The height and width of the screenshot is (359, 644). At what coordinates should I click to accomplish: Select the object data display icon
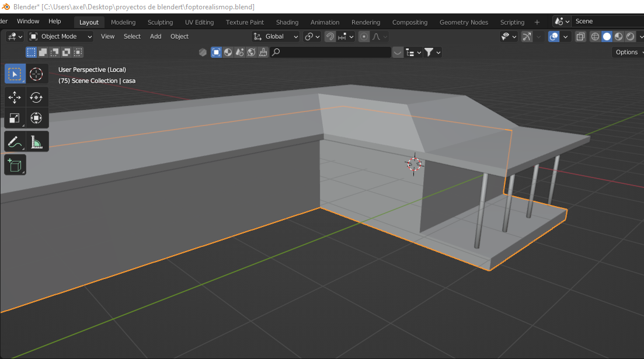pyautogui.click(x=216, y=52)
